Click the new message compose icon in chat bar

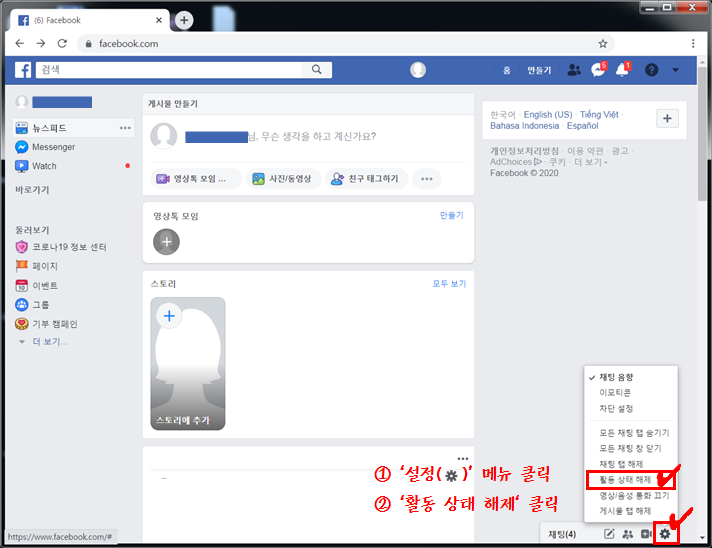coord(609,534)
